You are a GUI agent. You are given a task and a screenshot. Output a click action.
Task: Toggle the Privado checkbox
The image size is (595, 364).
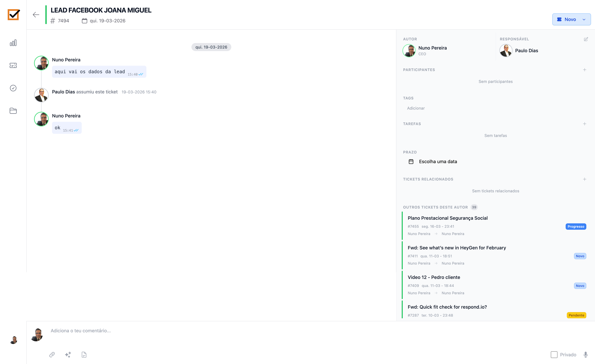click(554, 355)
